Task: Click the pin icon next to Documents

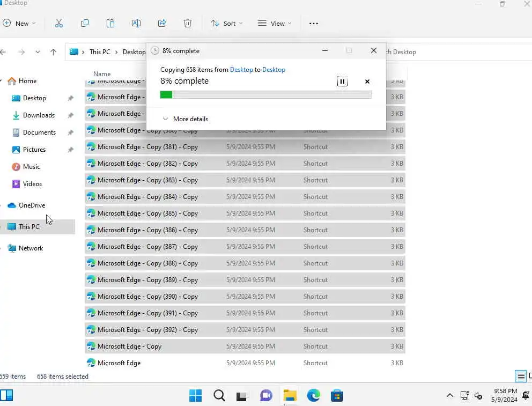Action: pos(71,132)
